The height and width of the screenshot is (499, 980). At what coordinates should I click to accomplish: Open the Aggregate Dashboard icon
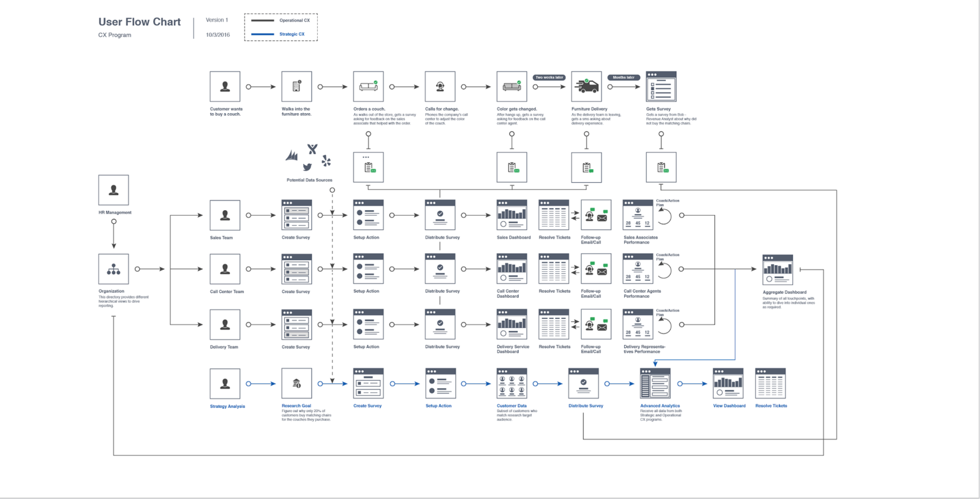click(778, 270)
